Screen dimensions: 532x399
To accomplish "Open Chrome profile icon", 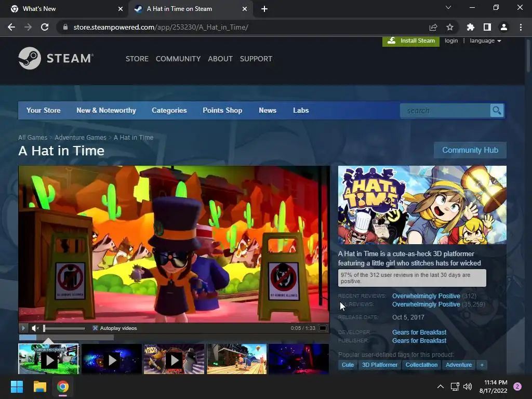I will [x=504, y=27].
